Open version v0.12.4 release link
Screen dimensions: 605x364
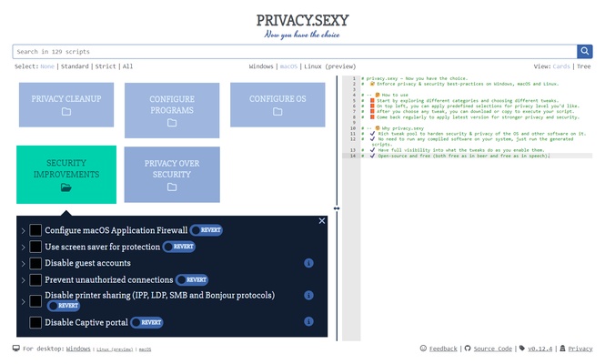[539, 349]
